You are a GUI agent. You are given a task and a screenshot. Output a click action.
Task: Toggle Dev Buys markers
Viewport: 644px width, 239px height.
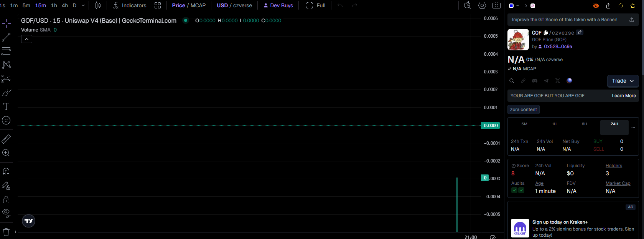pos(278,5)
